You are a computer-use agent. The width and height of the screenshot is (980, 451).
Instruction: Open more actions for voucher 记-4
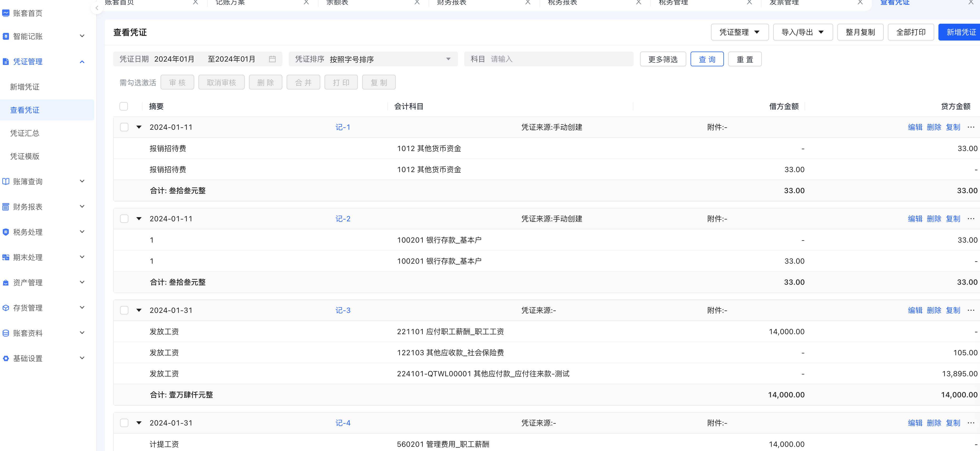pos(971,423)
